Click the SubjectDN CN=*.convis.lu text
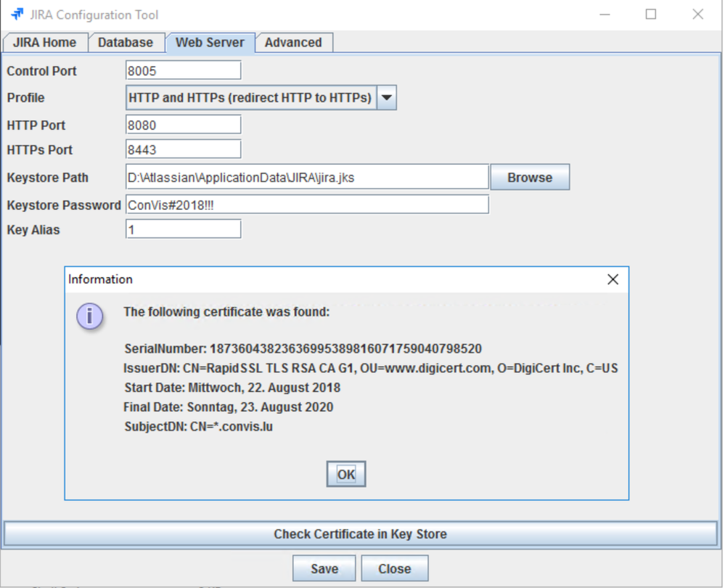Image resolution: width=725 pixels, height=588 pixels. tap(198, 427)
